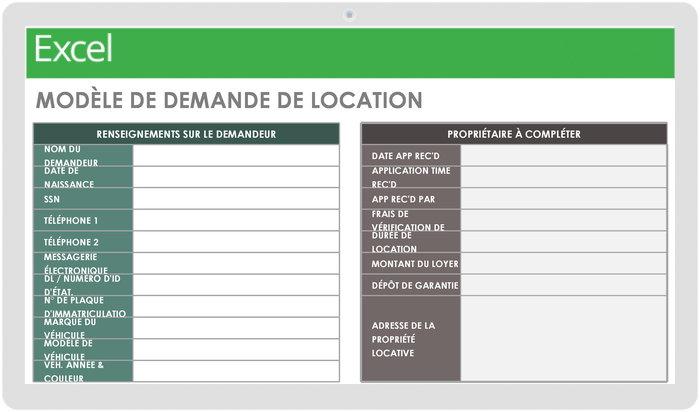Select the 'Application time rec'd' input cell
Screen dimensions: 700x412
(x=564, y=177)
